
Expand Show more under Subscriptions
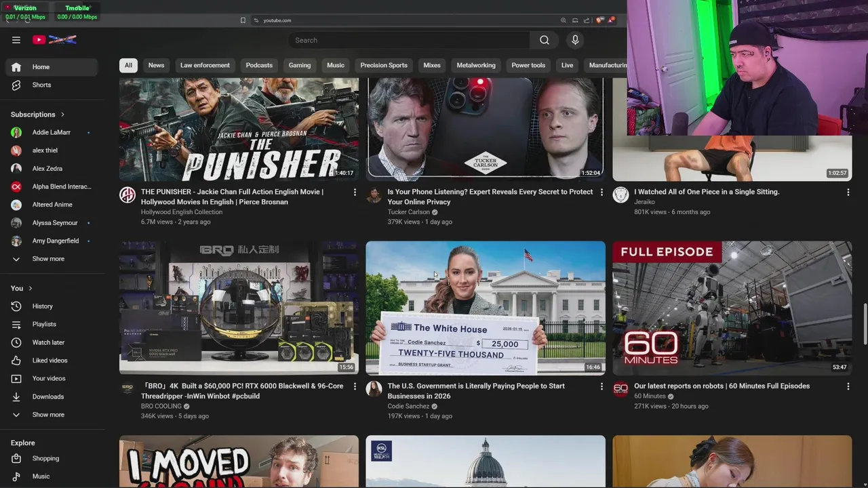[x=53, y=259]
